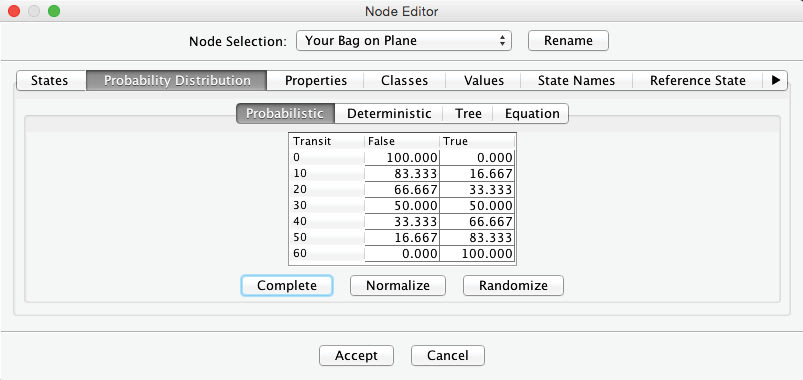Image resolution: width=803 pixels, height=380 pixels.
Task: Click the Rename button
Action: [x=568, y=40]
